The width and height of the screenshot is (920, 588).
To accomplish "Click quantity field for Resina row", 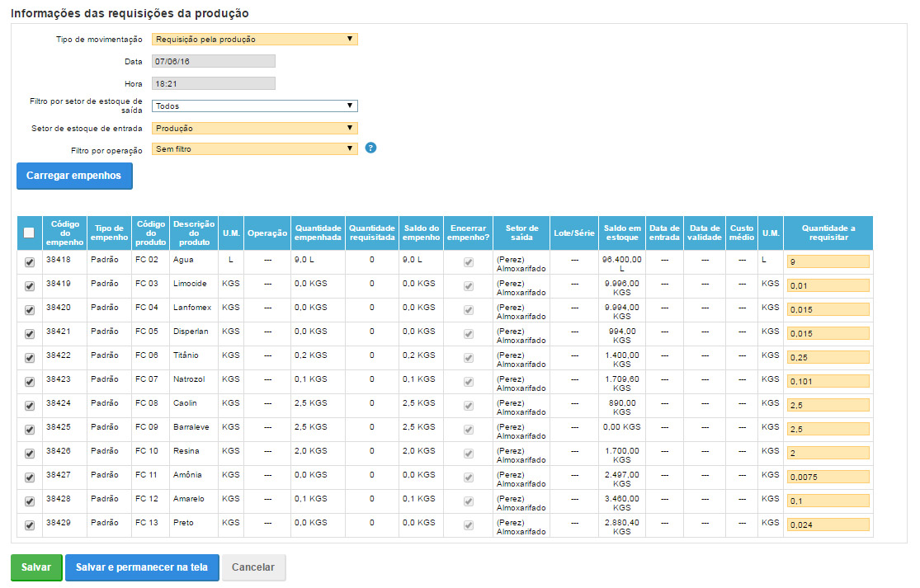I will click(828, 454).
